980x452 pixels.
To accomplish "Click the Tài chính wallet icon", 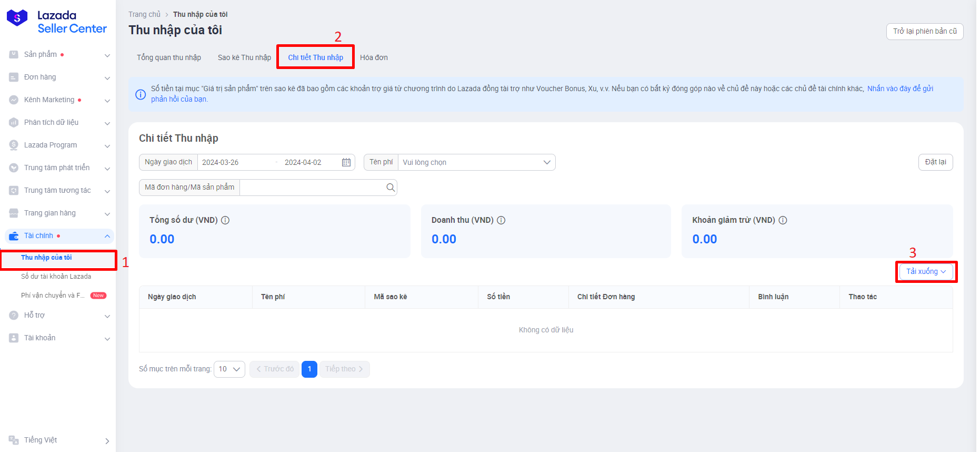I will (x=14, y=236).
